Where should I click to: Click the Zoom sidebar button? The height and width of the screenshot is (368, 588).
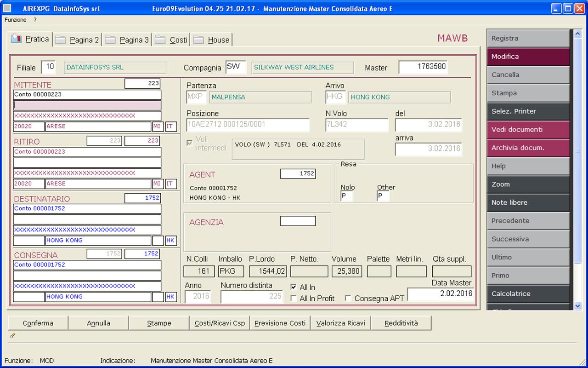528,184
